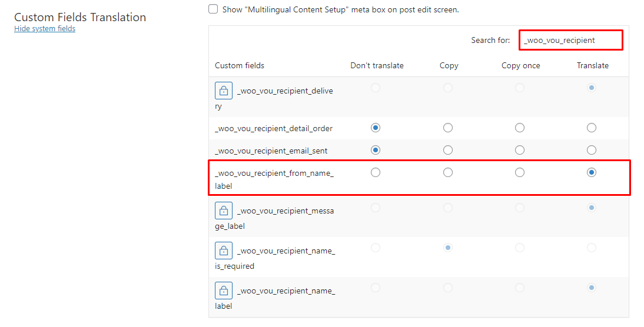Screen dimensions: 644x327
Task: Set _woo_vou_recipient_from_name_label to Don't translate
Action: [376, 172]
